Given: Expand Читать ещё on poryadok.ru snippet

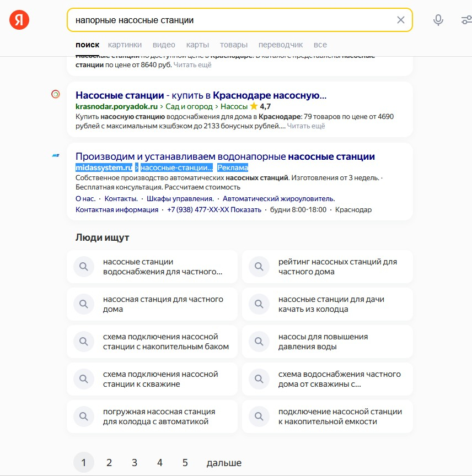Looking at the screenshot, I should [x=305, y=126].
